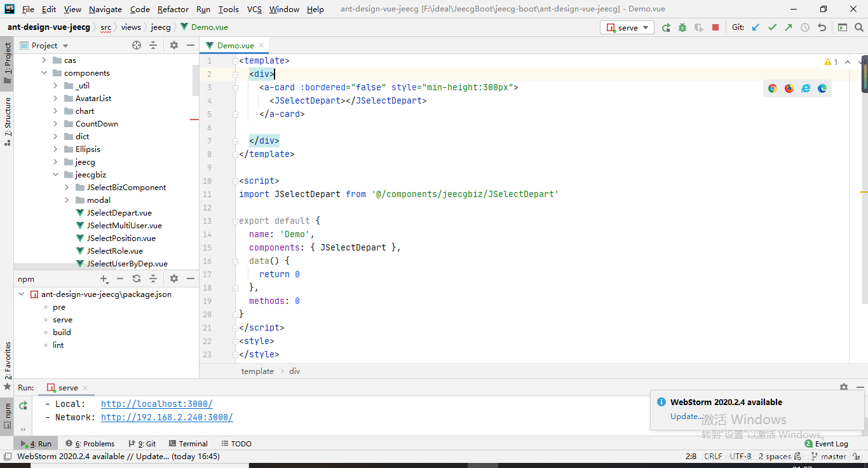Roll back changes with the undo arrow icon
This screenshot has width=868, height=468.
tap(822, 27)
